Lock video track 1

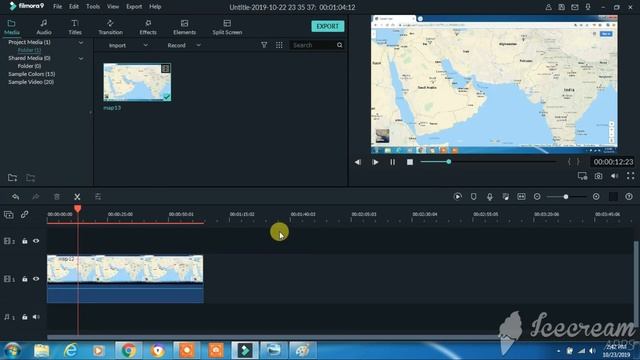pos(24,279)
